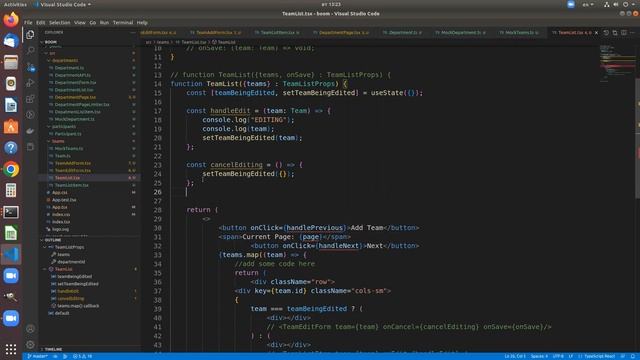640x360 pixels.
Task: Open the Ubuntu Software app from the dock
Action: (x=11, y=127)
